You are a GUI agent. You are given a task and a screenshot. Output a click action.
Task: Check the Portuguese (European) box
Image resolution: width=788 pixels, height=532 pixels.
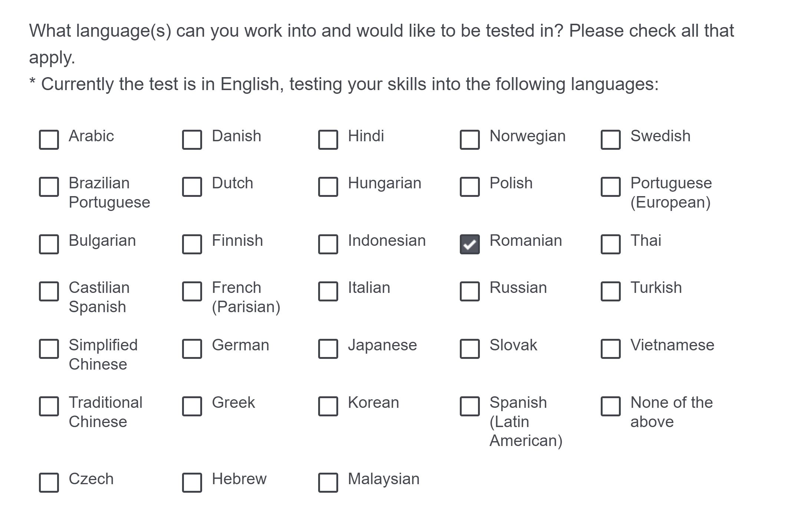610,186
